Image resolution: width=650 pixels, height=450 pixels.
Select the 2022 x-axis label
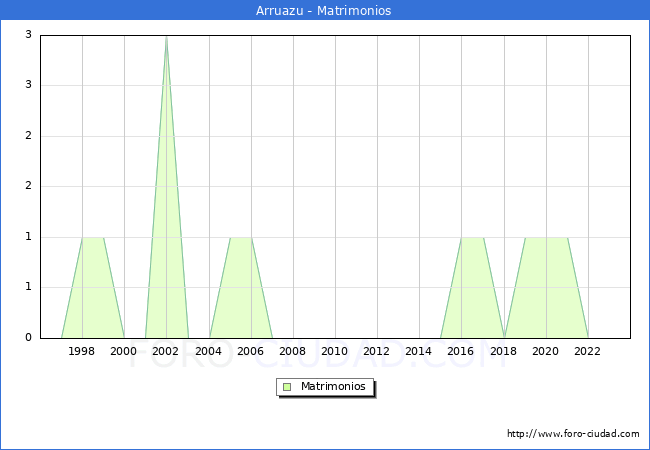pyautogui.click(x=588, y=351)
